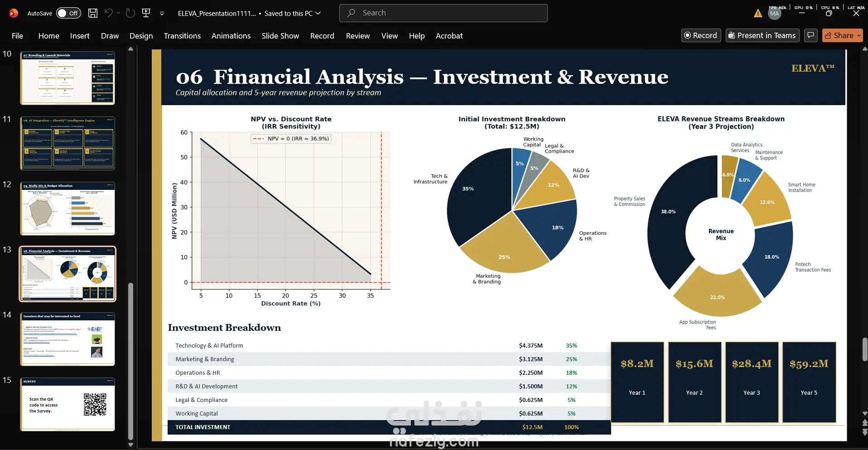Open the Draw tab
Image resolution: width=868 pixels, height=450 pixels.
(x=110, y=36)
